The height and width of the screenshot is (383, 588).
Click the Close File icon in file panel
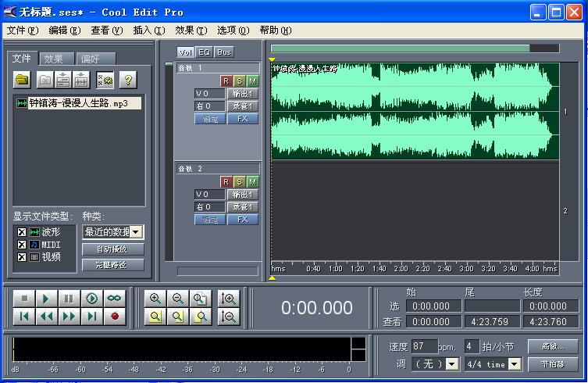point(45,80)
